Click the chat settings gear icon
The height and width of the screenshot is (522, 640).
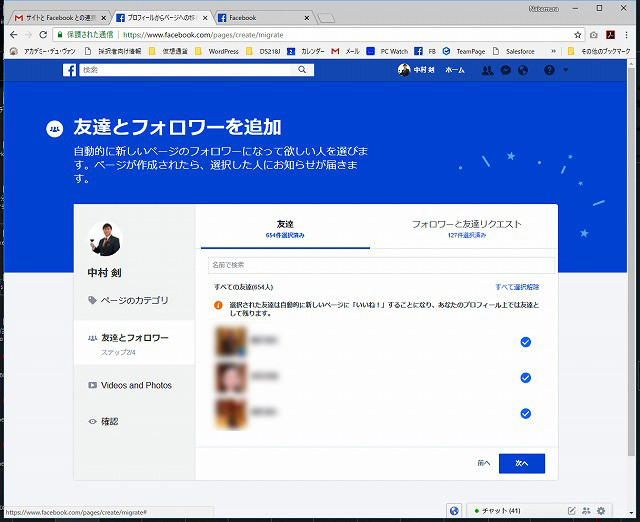pyautogui.click(x=601, y=511)
